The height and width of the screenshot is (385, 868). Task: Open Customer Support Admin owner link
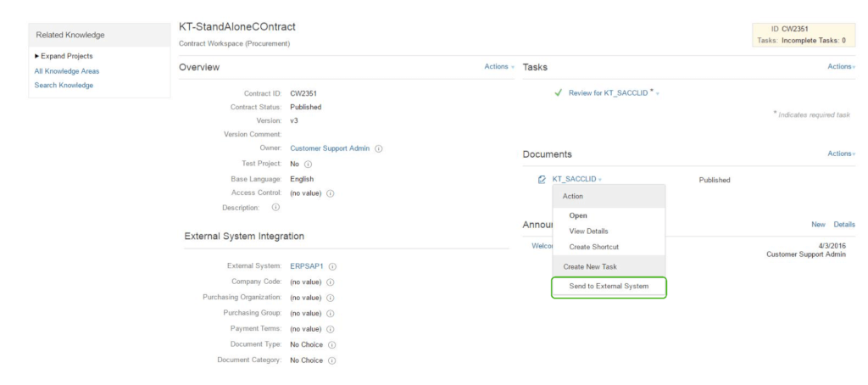tap(330, 148)
